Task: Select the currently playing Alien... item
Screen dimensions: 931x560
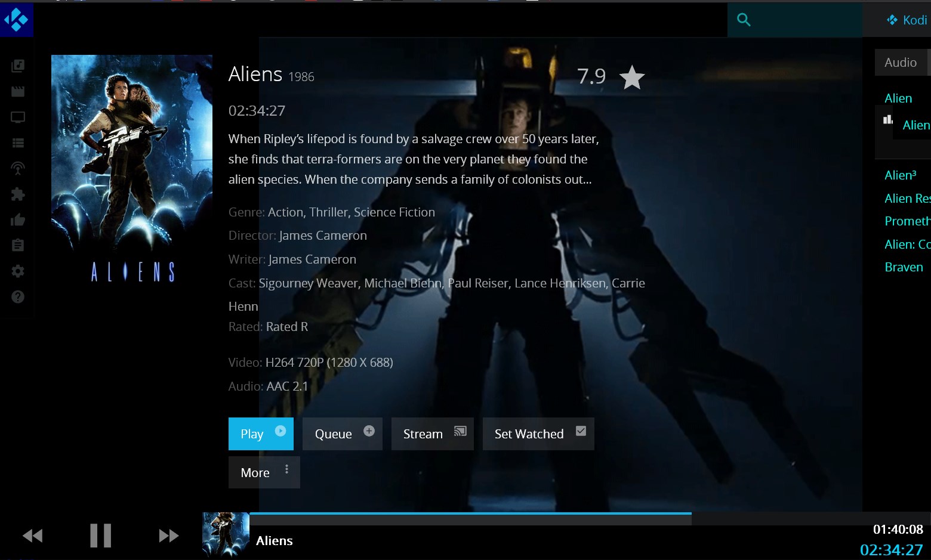Action: pos(916,125)
